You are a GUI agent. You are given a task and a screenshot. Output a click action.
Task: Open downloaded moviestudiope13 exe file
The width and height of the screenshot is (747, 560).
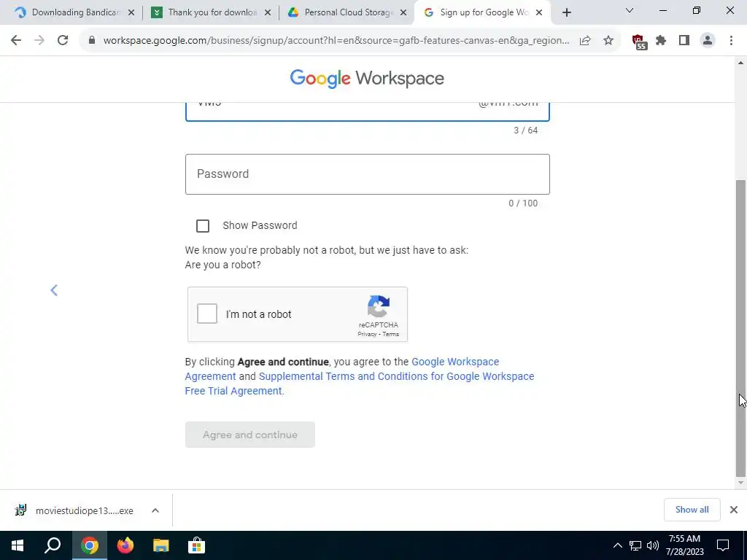click(x=75, y=510)
